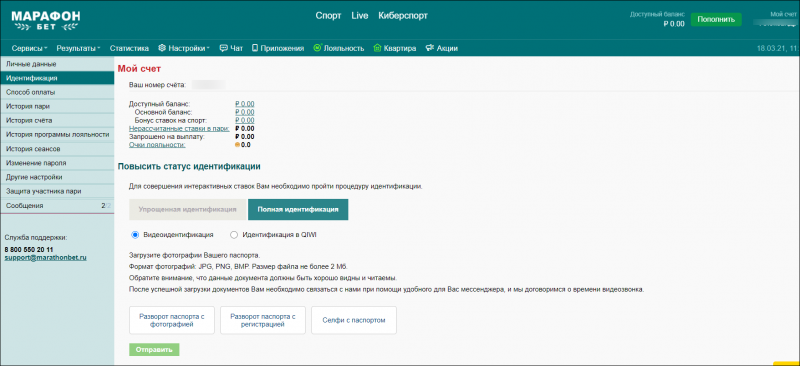Open Способ оплаты in sidebar
This screenshot has height=366, width=800.
pos(57,92)
